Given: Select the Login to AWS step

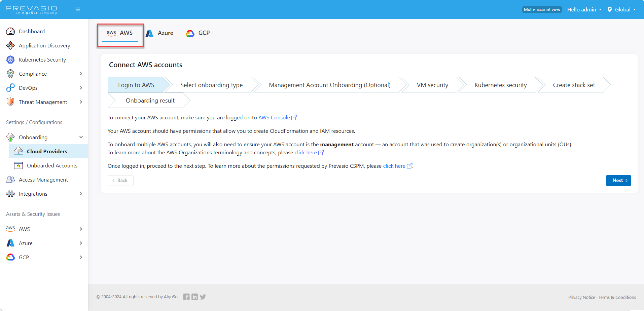Looking at the screenshot, I should click(136, 85).
